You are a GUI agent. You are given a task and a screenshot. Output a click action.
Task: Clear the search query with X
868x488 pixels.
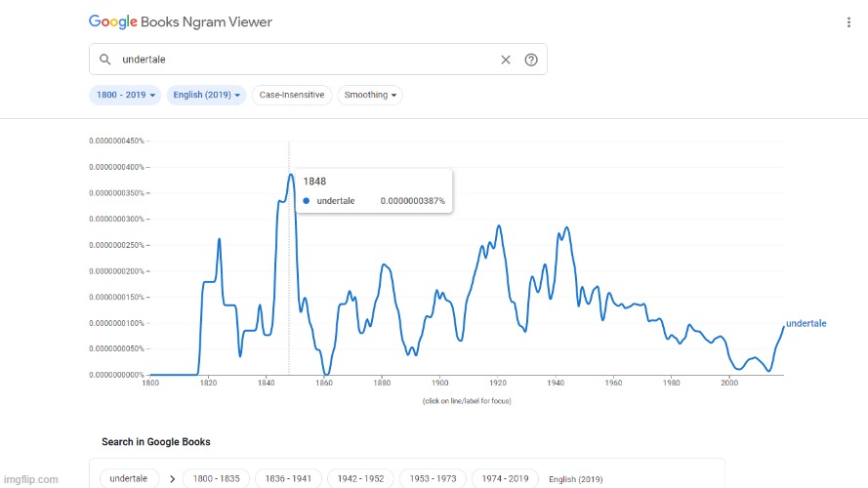[x=506, y=60]
